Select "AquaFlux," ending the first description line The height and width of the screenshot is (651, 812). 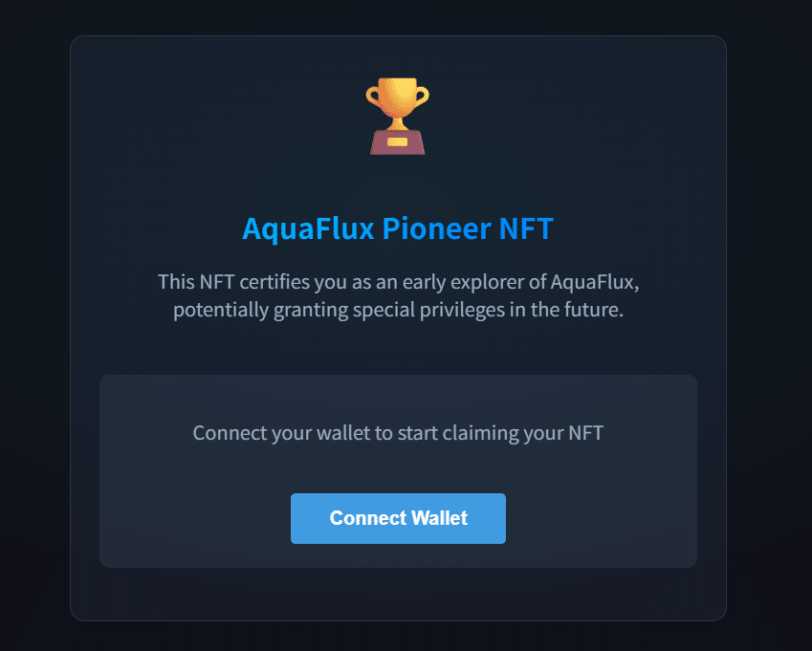pyautogui.click(x=595, y=283)
